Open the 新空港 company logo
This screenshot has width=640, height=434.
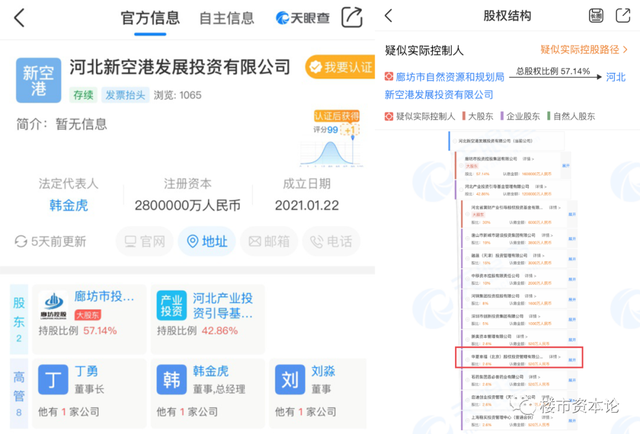(38, 80)
